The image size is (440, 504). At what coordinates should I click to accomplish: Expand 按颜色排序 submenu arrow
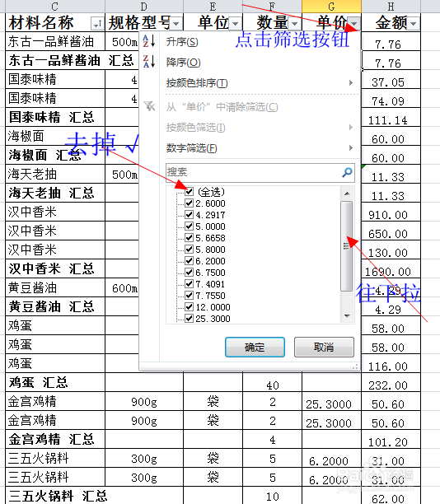351,83
